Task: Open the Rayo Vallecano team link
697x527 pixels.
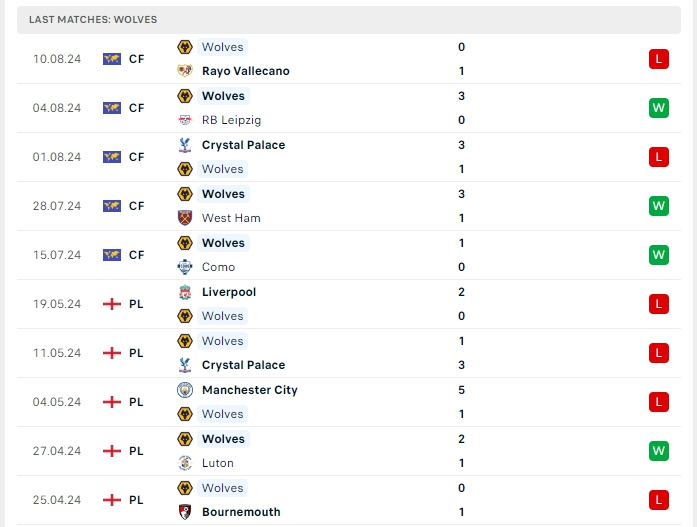Action: click(x=245, y=71)
